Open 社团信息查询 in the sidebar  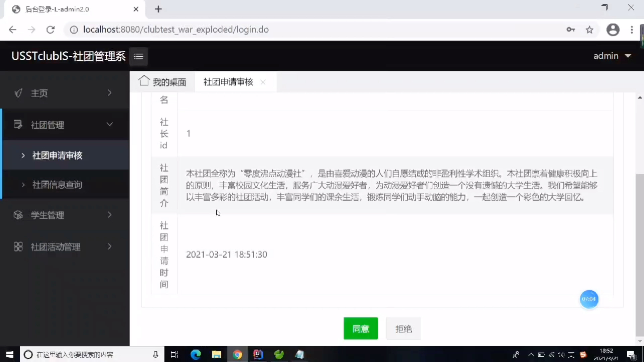pos(57,185)
